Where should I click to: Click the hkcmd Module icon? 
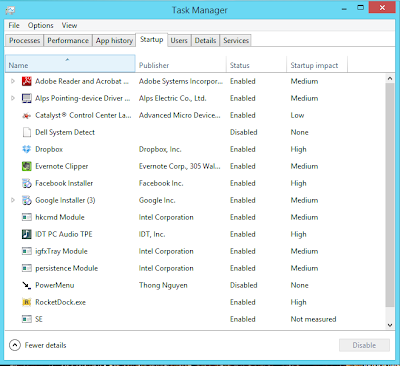click(26, 217)
